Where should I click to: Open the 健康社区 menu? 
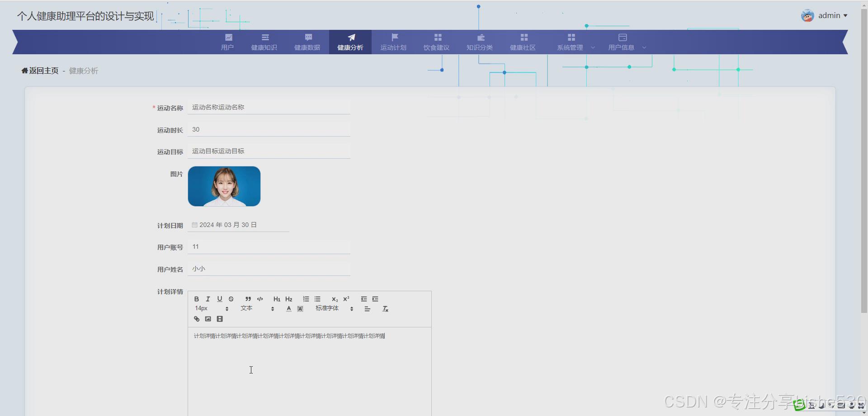pyautogui.click(x=523, y=42)
